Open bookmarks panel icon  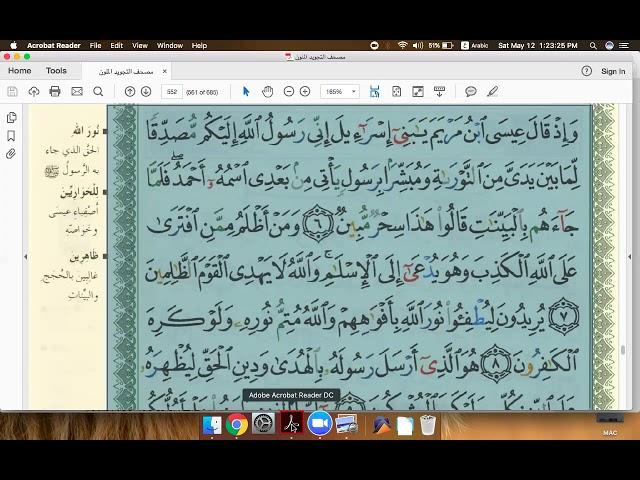tap(11, 136)
